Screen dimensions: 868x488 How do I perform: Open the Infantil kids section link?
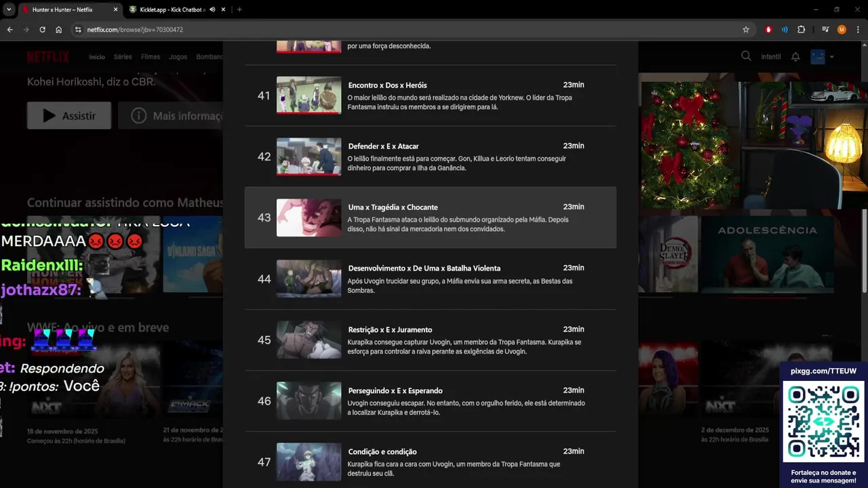(x=771, y=57)
